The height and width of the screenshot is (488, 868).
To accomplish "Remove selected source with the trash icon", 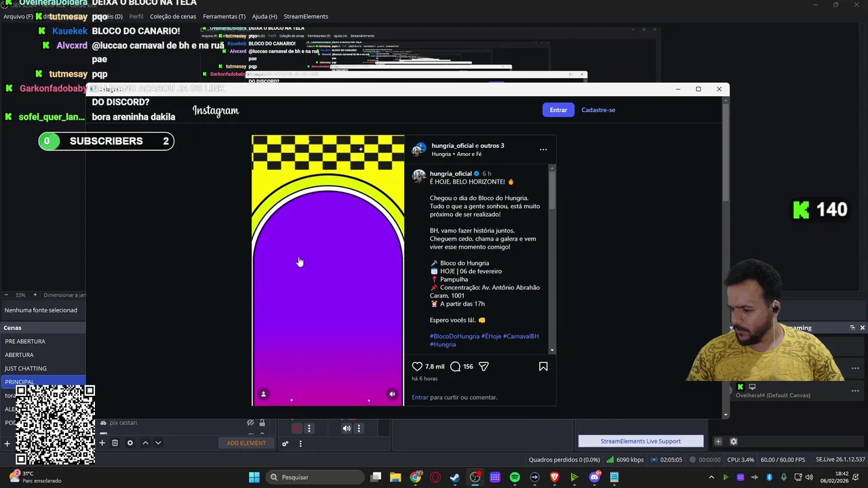I will 115,443.
